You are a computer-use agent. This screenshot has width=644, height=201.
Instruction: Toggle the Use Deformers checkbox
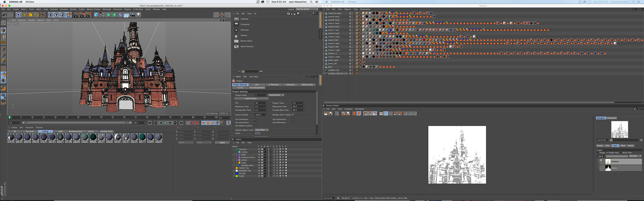click(x=293, y=122)
